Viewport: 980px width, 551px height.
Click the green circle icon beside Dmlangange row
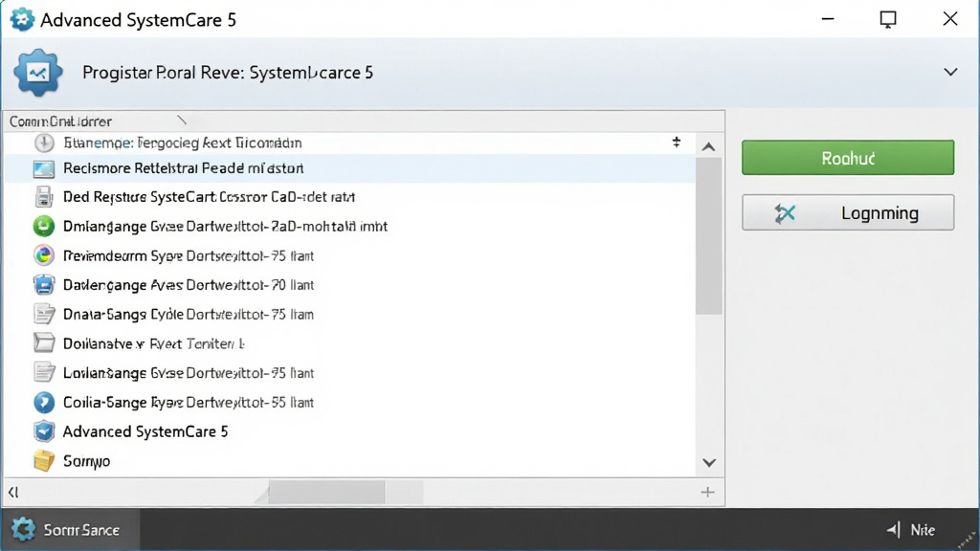(44, 226)
